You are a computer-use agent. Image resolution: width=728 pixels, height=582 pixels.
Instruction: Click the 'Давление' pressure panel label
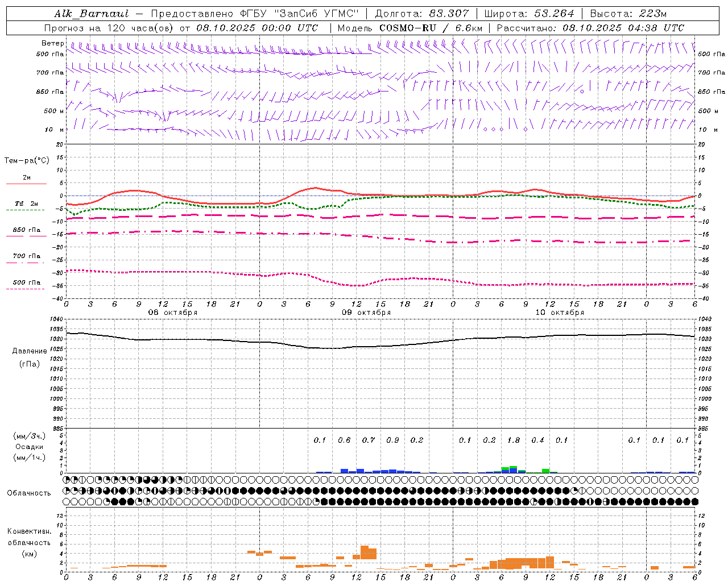[30, 351]
